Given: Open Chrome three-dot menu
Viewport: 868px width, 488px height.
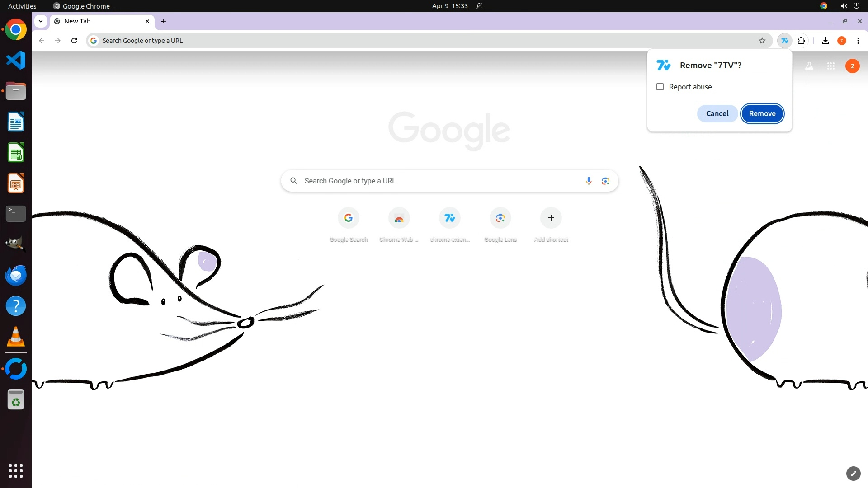Looking at the screenshot, I should (x=858, y=41).
